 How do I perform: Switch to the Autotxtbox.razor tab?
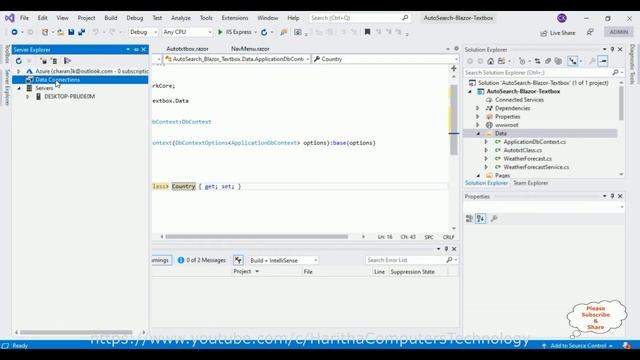(187, 49)
